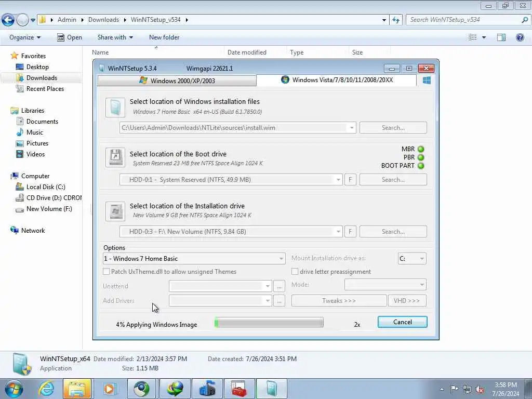Viewport: 532px width, 399px height.
Task: Open Windows Explorer from the taskbar
Action: tap(77, 389)
